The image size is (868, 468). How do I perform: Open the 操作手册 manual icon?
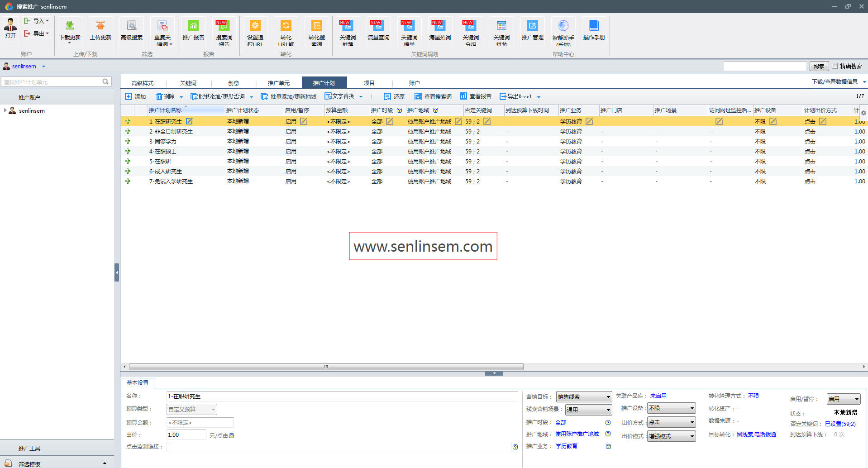click(x=594, y=26)
